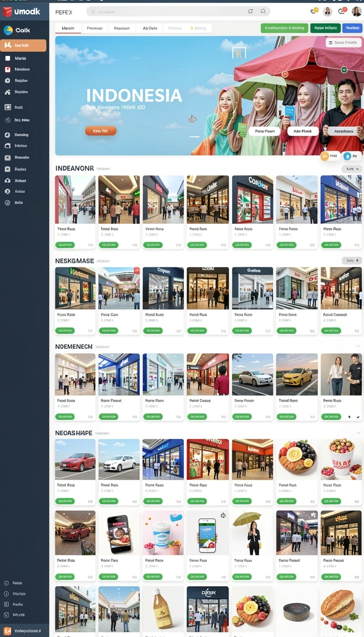Open the woman with umbrella thumbnail

[x=253, y=533]
